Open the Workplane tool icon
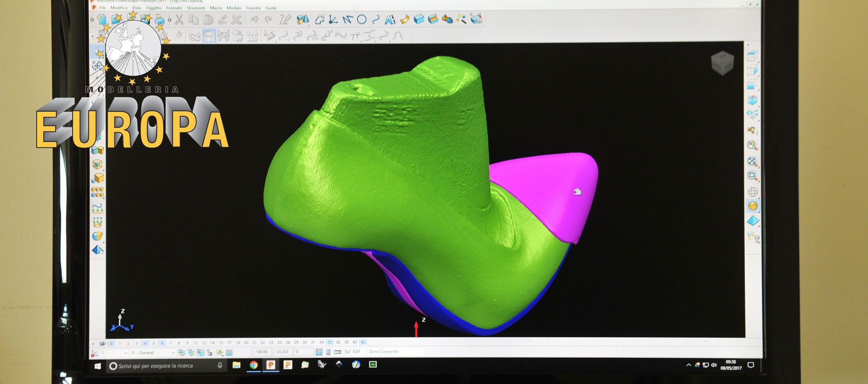This screenshot has width=868, height=384. (x=333, y=19)
